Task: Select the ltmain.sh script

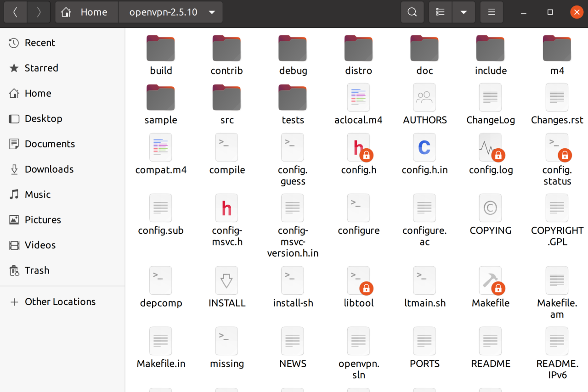Action: pyautogui.click(x=425, y=287)
